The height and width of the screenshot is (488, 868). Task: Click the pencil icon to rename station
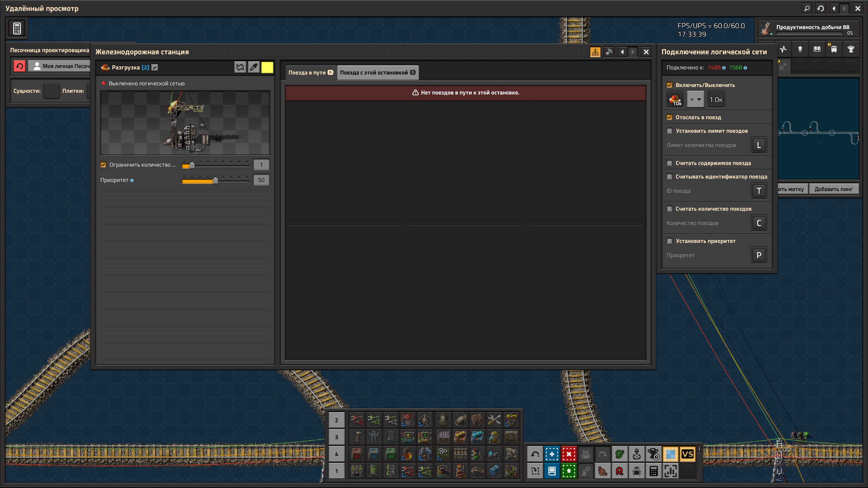(155, 67)
